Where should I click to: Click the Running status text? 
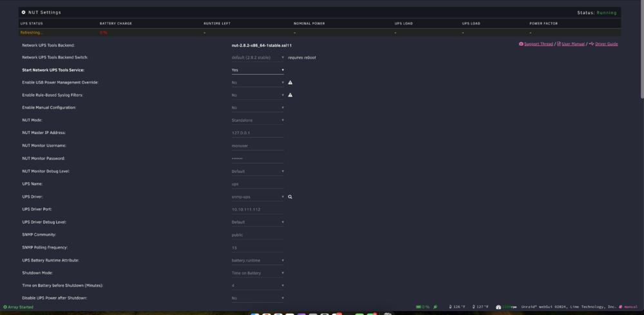pos(607,13)
